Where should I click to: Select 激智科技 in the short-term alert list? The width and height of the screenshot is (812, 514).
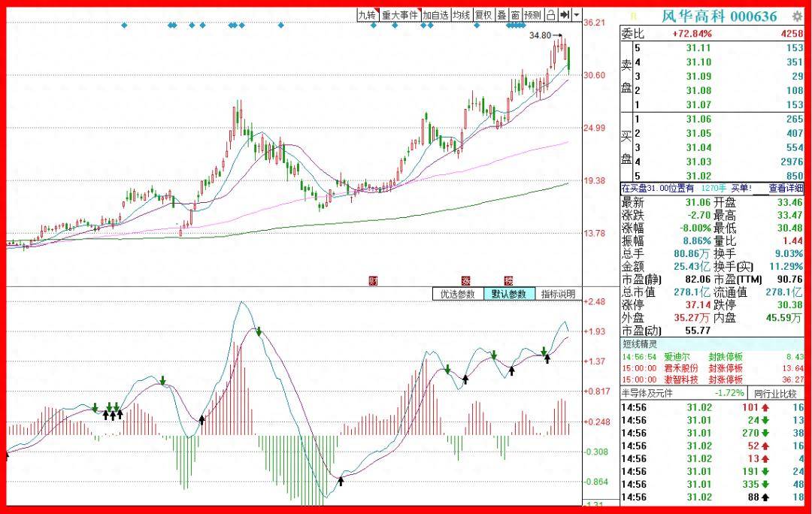tap(681, 380)
